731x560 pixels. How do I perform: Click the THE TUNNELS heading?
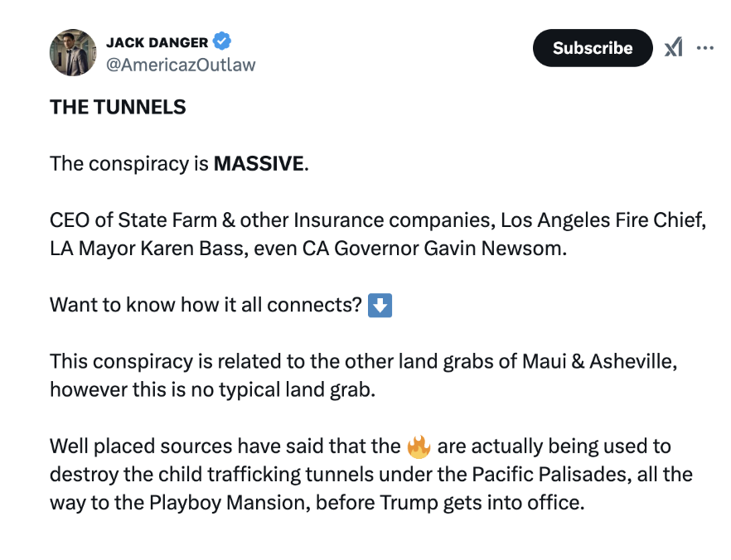click(x=118, y=107)
